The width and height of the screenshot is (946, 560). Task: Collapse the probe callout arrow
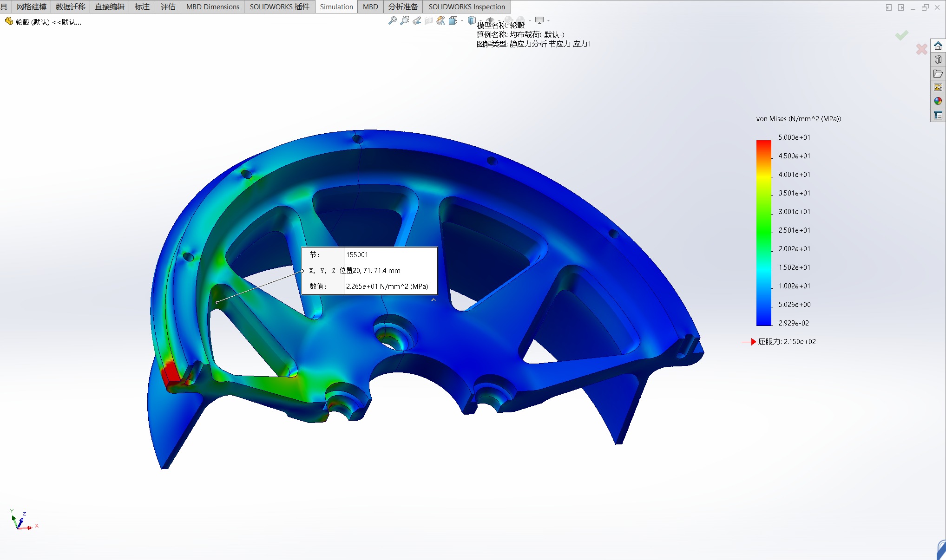(x=434, y=300)
